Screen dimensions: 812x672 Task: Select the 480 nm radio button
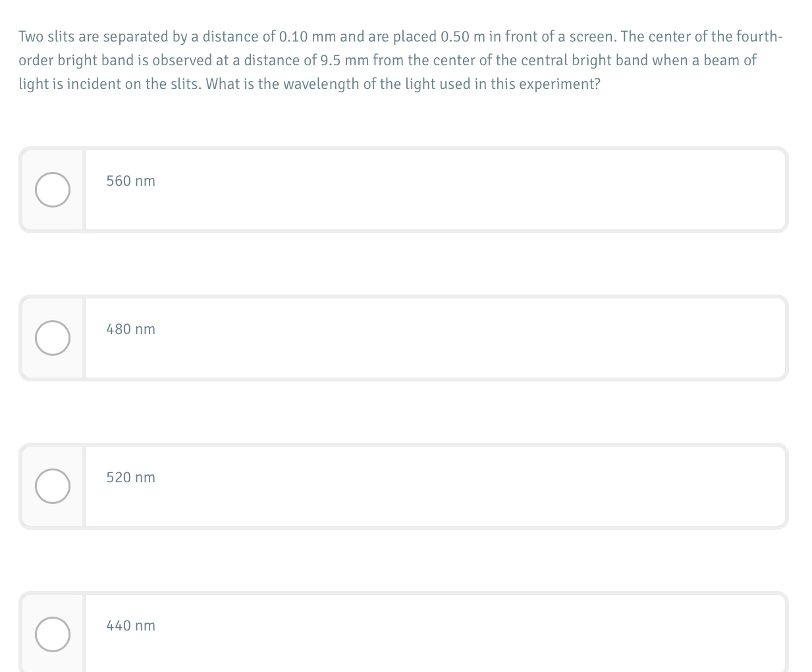point(53,338)
